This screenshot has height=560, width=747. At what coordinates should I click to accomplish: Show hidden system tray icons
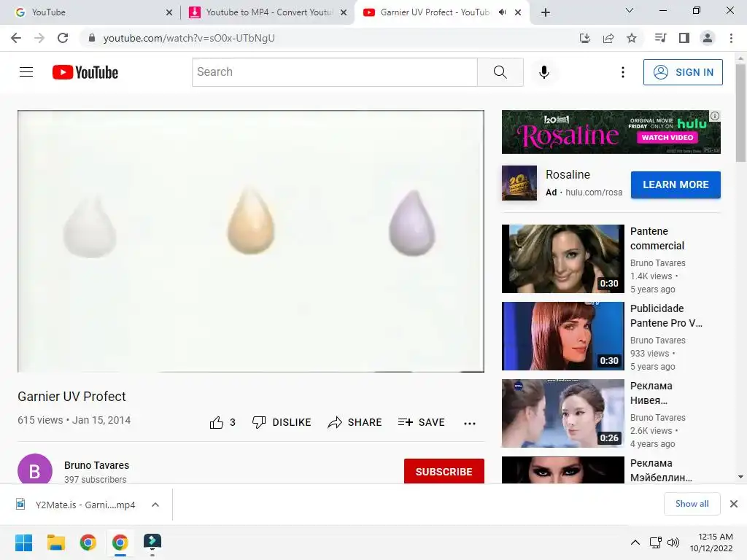click(635, 542)
